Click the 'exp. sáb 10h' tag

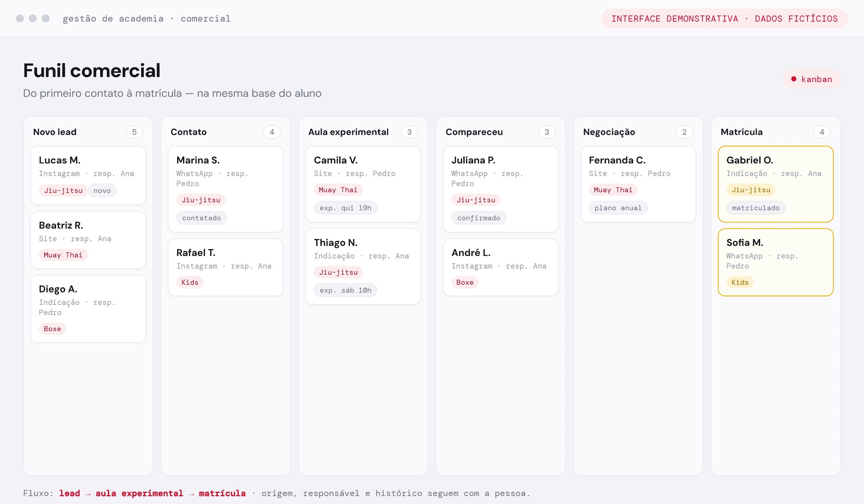346,290
